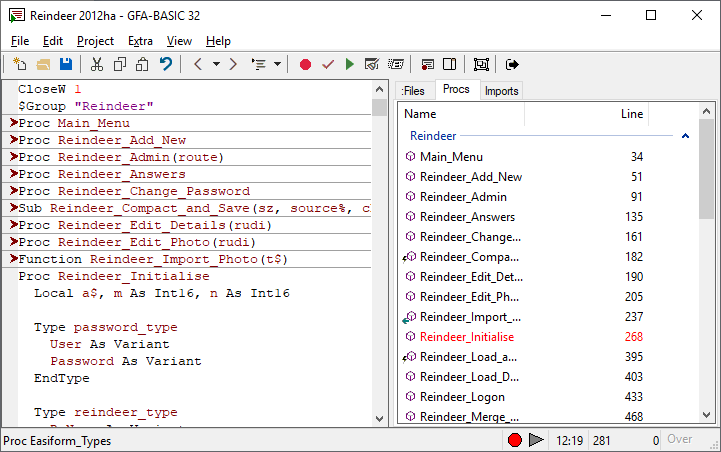Click the checkmark compile icon
Screen dimensions: 721x452
tap(327, 64)
